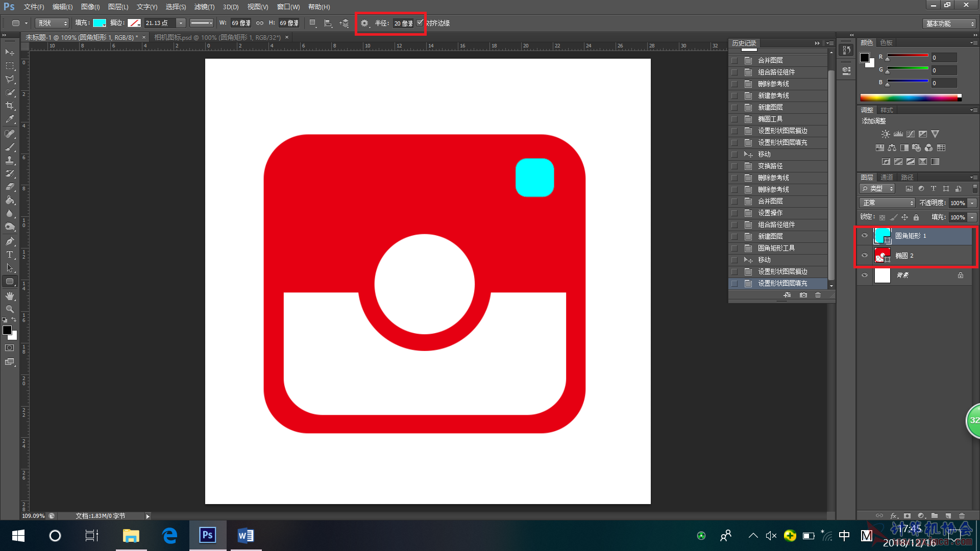Select the 椭圆 2 layer thumbnail
Screen dimensions: 980x551
(x=883, y=256)
